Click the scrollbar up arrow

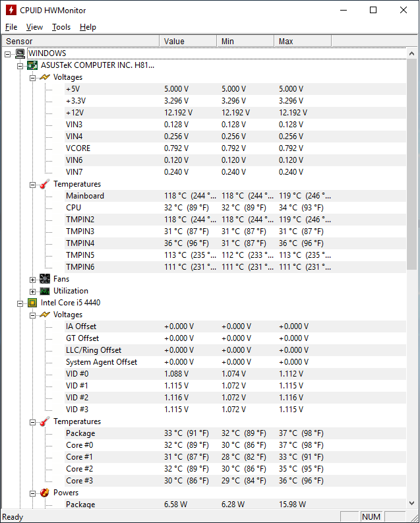(411, 53)
